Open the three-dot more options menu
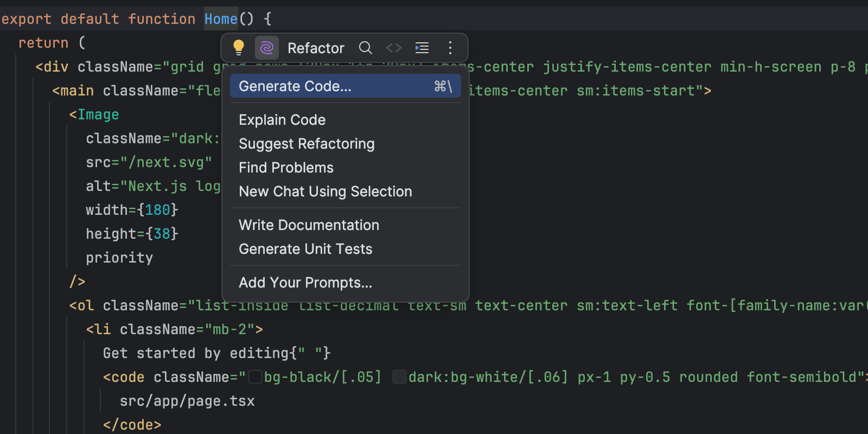Viewport: 868px width, 434px height. click(x=450, y=48)
